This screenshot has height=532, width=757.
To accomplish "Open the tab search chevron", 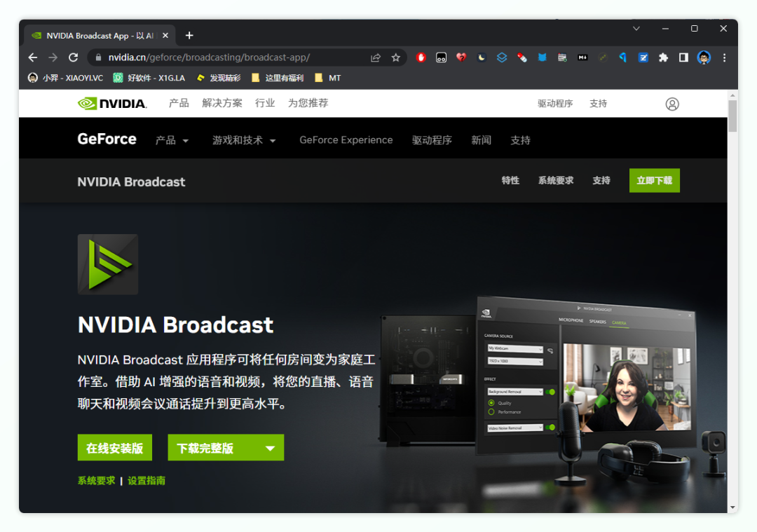I will click(x=636, y=29).
